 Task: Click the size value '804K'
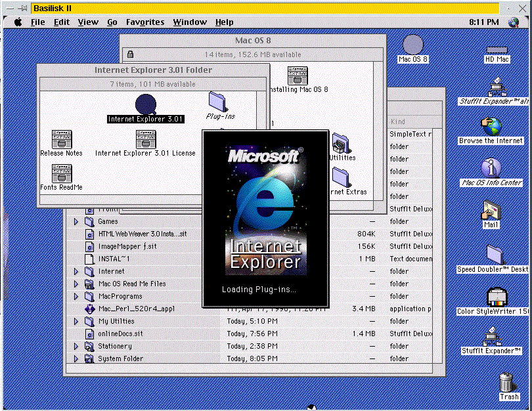coord(366,234)
